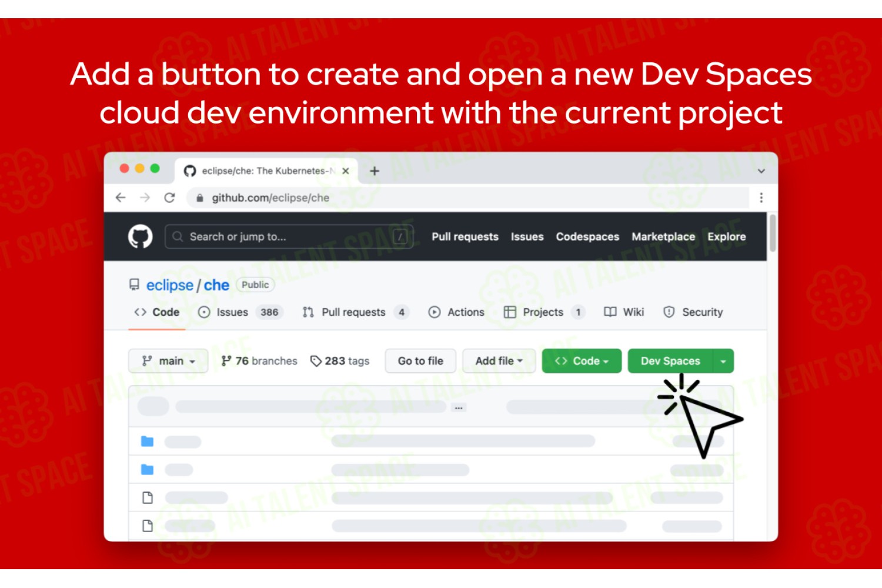Select the Projects repository tab
The image size is (882, 588).
pyautogui.click(x=544, y=312)
